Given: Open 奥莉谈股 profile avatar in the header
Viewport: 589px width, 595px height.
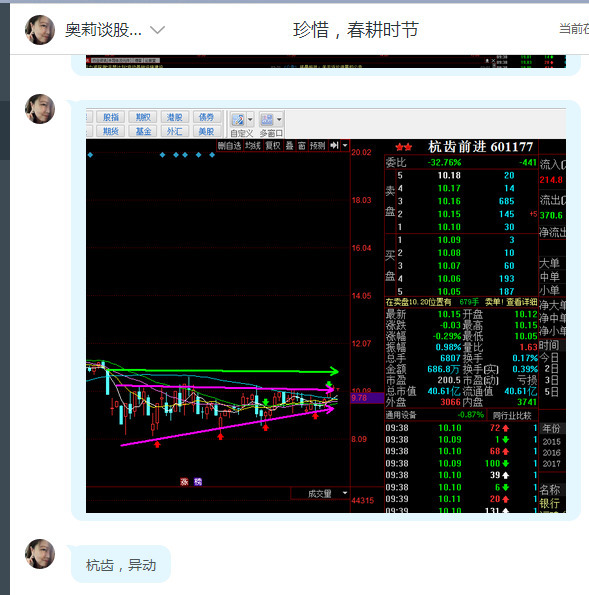Looking at the screenshot, I should [x=40, y=30].
